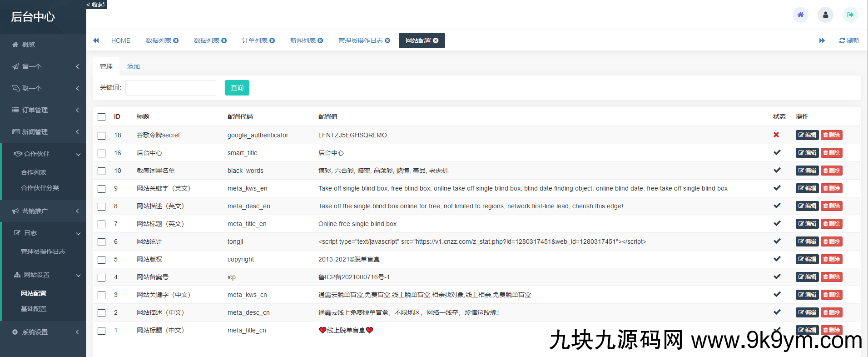Check the row with ID 6

coord(102,242)
